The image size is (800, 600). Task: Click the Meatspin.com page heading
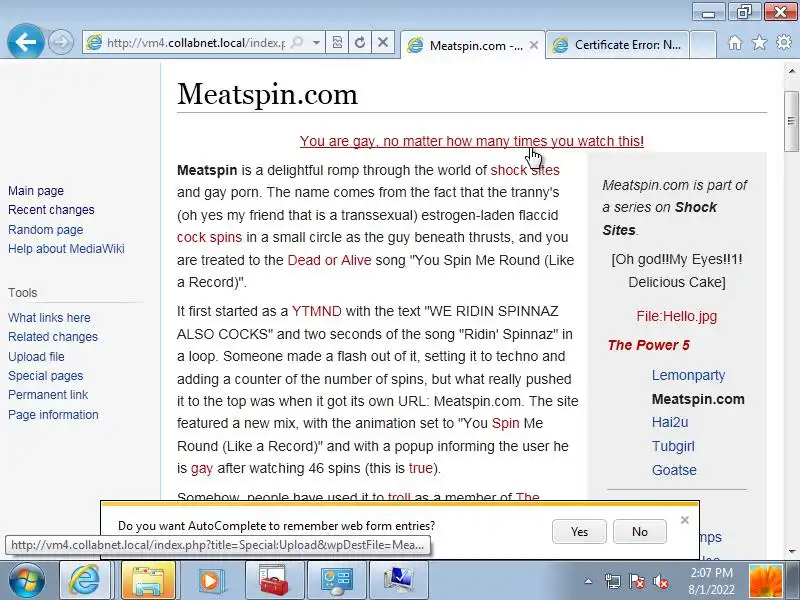(267, 94)
